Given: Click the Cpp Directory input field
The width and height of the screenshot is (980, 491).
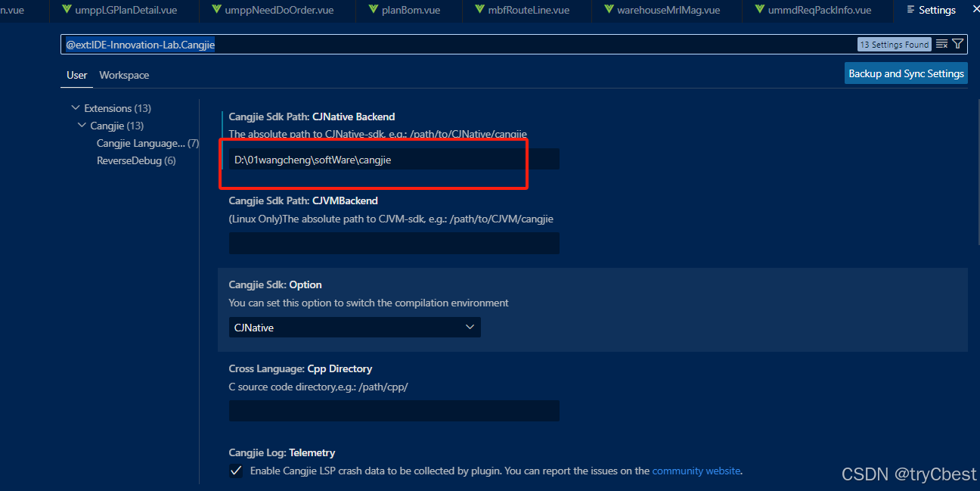Looking at the screenshot, I should 394,411.
